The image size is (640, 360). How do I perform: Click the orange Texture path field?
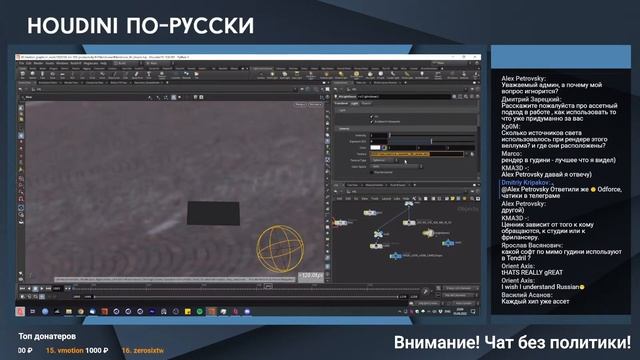[417, 154]
